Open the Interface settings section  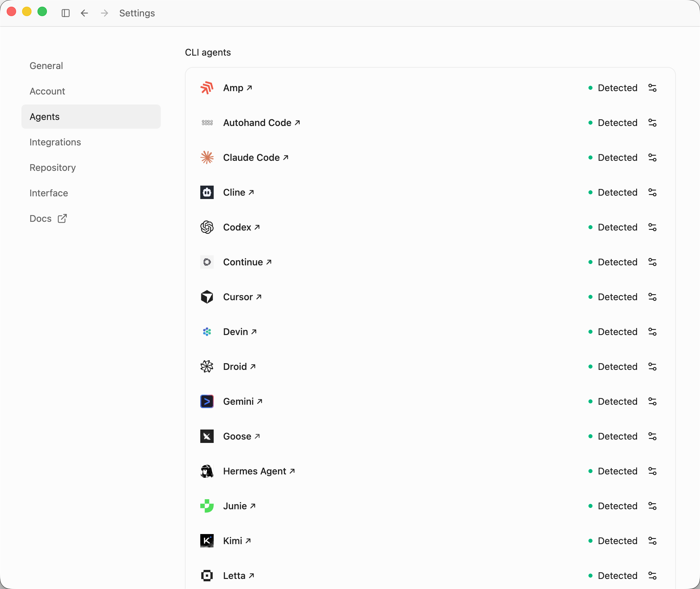click(x=91, y=193)
